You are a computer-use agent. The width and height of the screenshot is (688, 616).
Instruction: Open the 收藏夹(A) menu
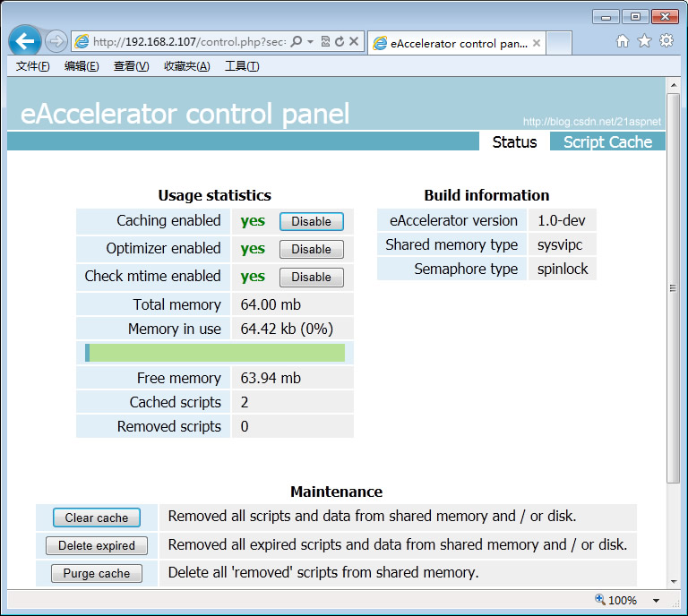coord(187,66)
